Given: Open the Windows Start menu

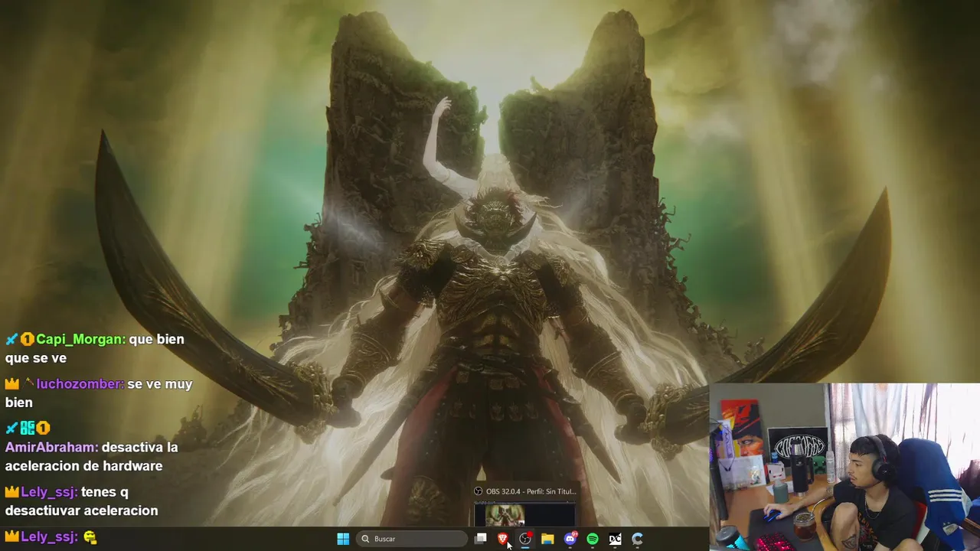Looking at the screenshot, I should [x=343, y=539].
